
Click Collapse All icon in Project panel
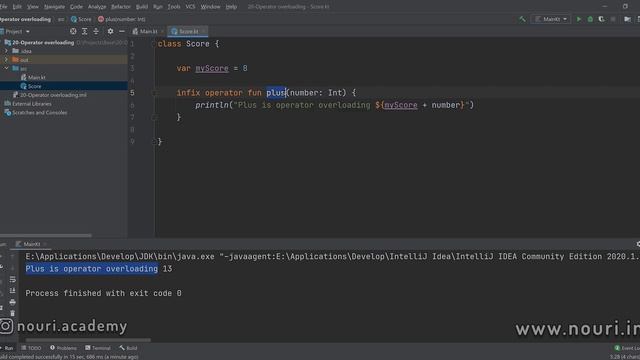[96, 31]
